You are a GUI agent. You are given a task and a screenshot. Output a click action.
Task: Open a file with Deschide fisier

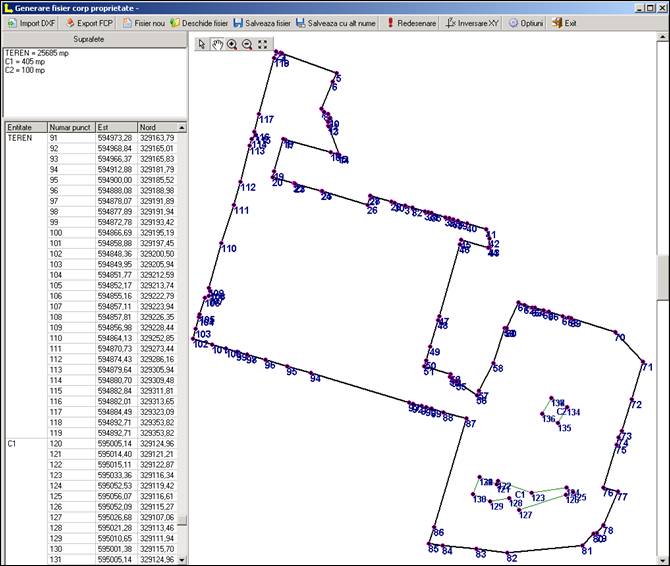coord(199,23)
